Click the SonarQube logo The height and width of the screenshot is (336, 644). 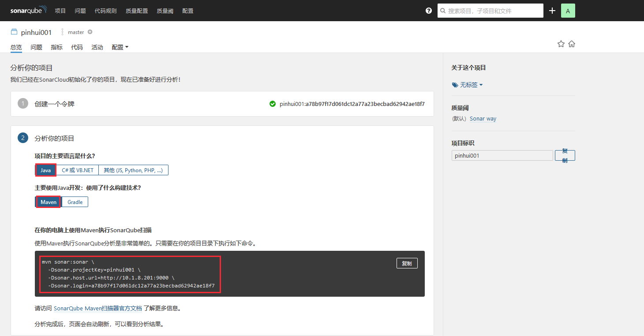point(29,10)
